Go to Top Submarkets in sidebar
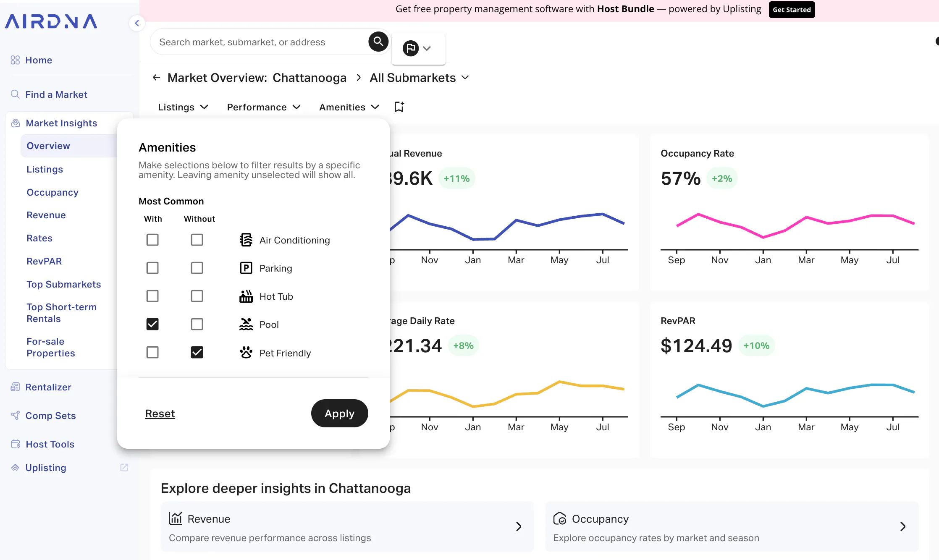The height and width of the screenshot is (560, 939). pyautogui.click(x=63, y=284)
